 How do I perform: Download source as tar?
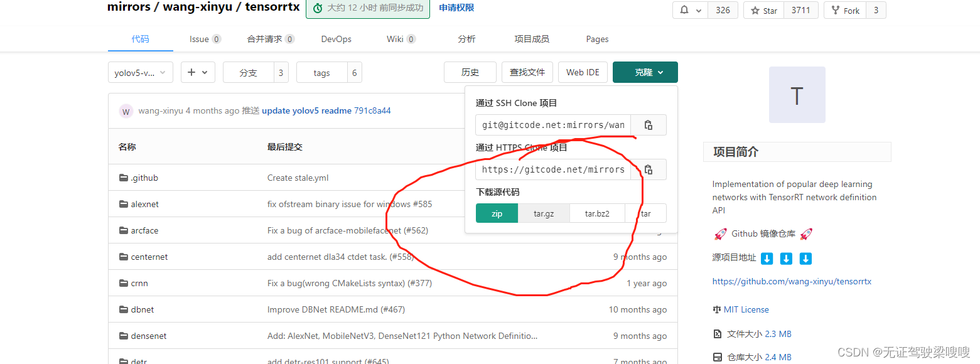(x=646, y=213)
